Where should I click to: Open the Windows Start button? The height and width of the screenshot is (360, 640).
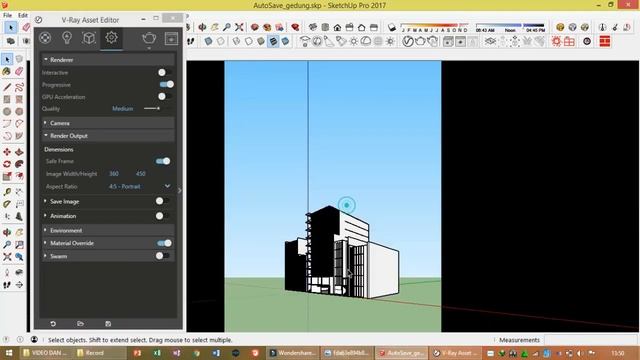click(x=9, y=353)
